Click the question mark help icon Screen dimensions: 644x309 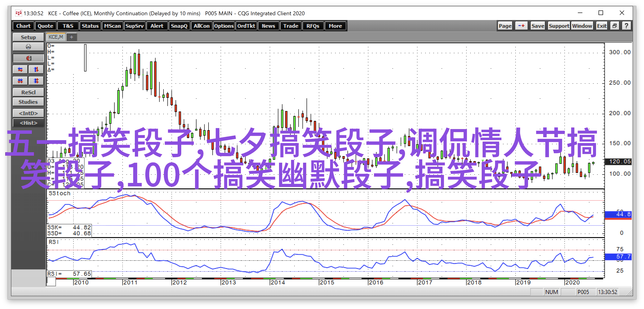point(626,26)
